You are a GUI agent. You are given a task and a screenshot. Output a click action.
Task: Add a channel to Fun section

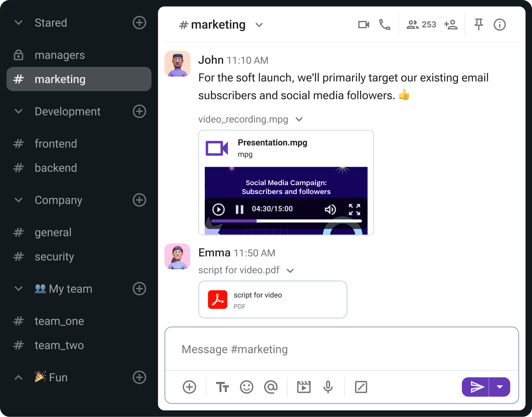click(139, 377)
